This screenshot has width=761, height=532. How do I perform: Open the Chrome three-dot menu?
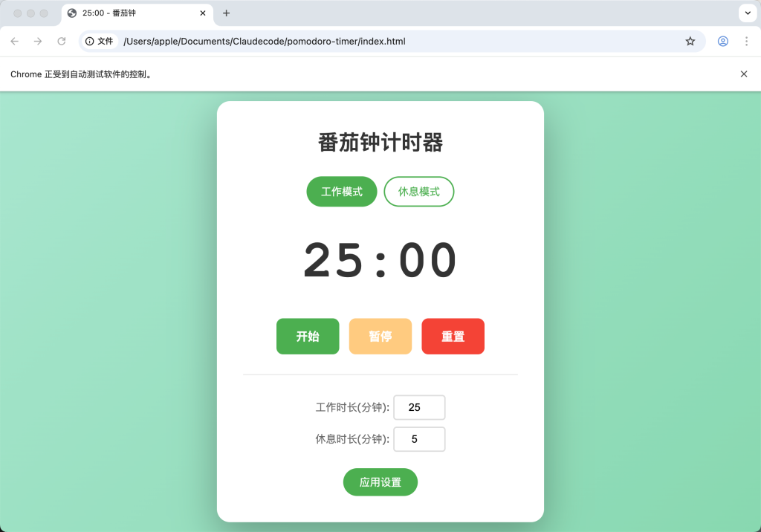pos(746,42)
